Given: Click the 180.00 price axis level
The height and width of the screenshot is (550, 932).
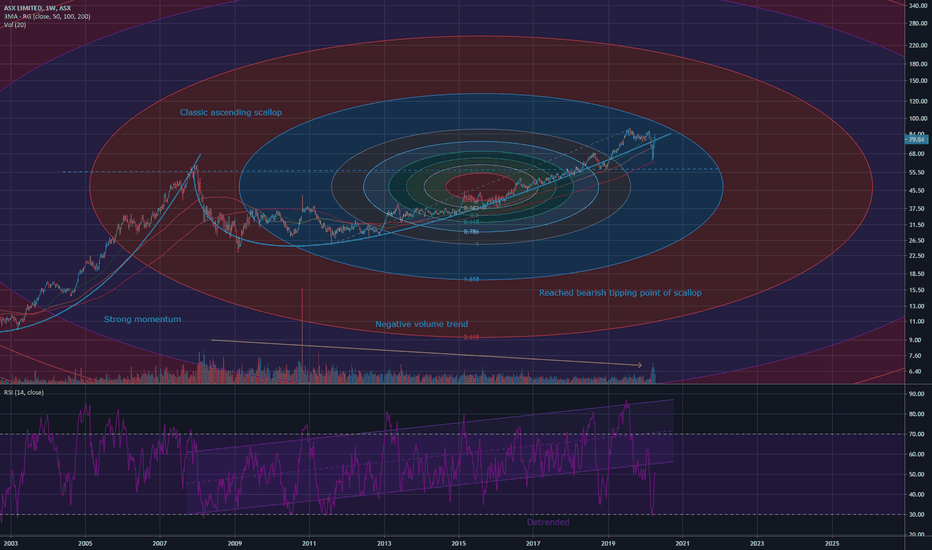Looking at the screenshot, I should click(x=918, y=64).
